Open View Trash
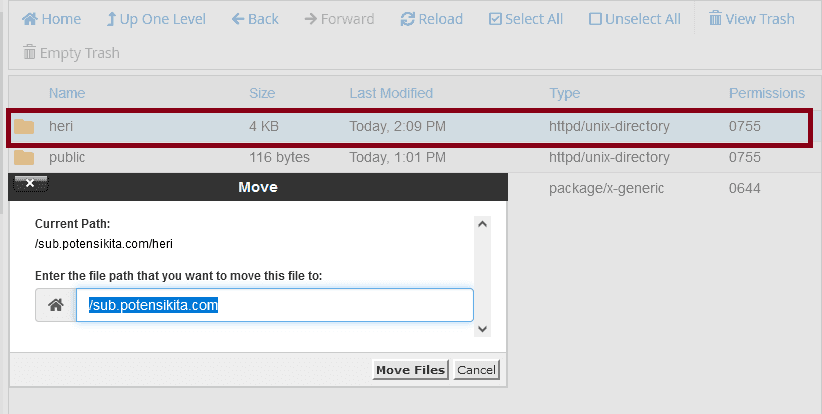Screen dimensions: 822x414 (752, 19)
